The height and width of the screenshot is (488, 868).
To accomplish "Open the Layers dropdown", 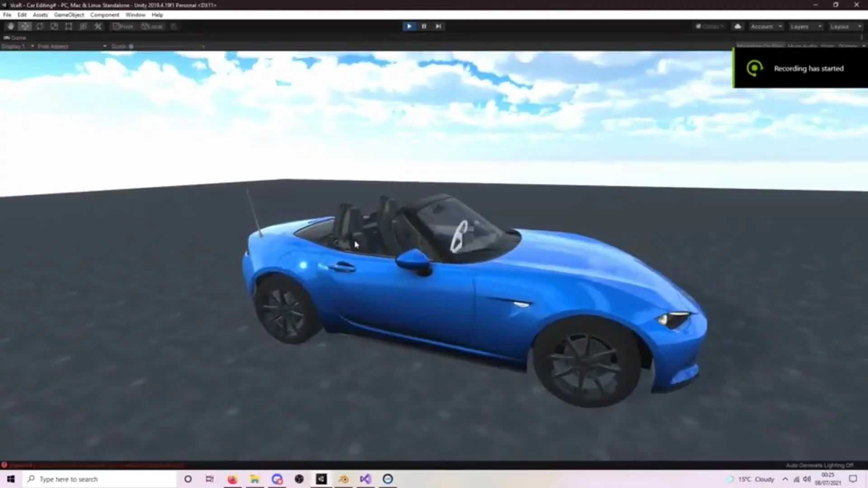I will pyautogui.click(x=806, y=26).
